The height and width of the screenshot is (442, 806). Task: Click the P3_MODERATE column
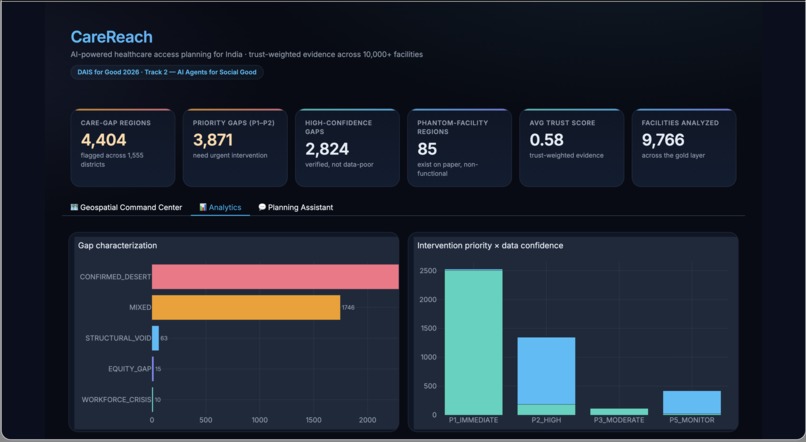click(619, 412)
